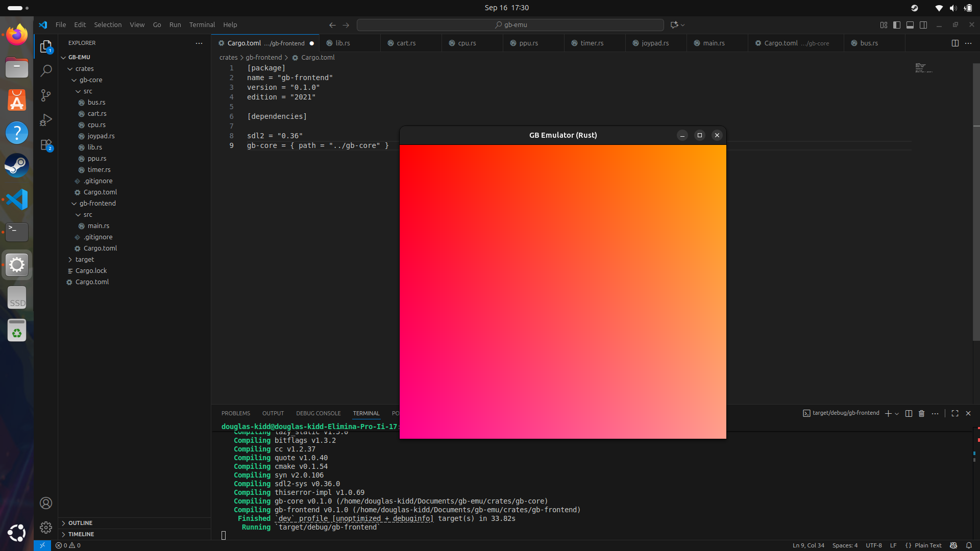This screenshot has width=980, height=551.
Task: Click the editor minimap preview
Action: click(x=923, y=68)
